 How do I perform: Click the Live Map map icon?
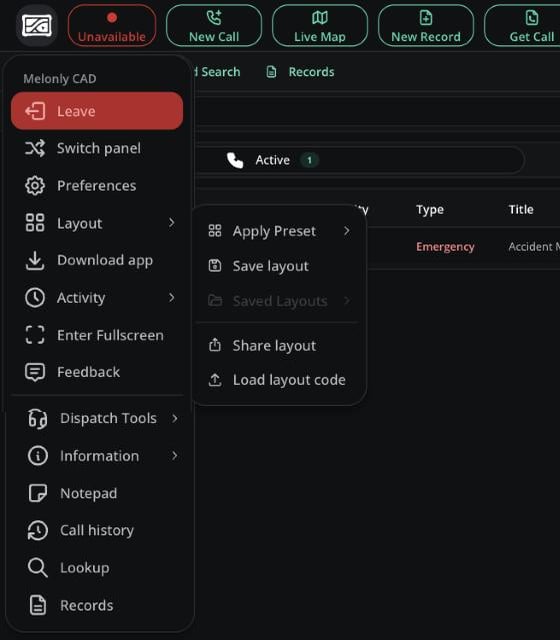pyautogui.click(x=320, y=18)
